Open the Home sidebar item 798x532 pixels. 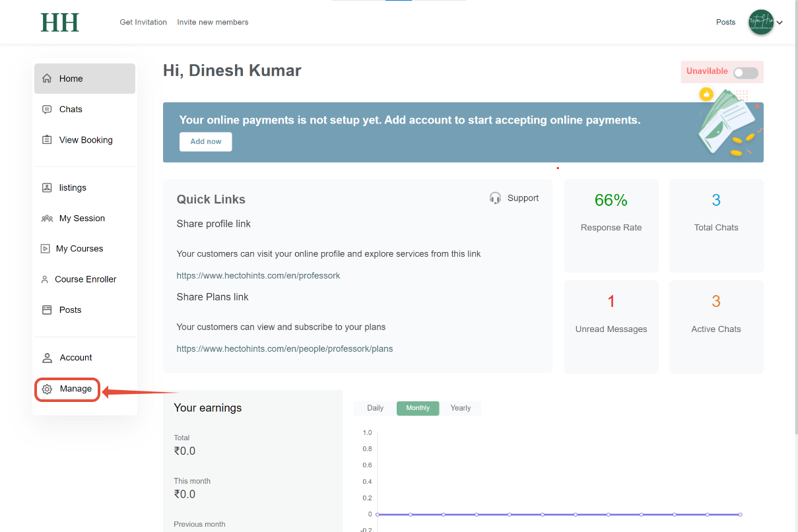84,79
